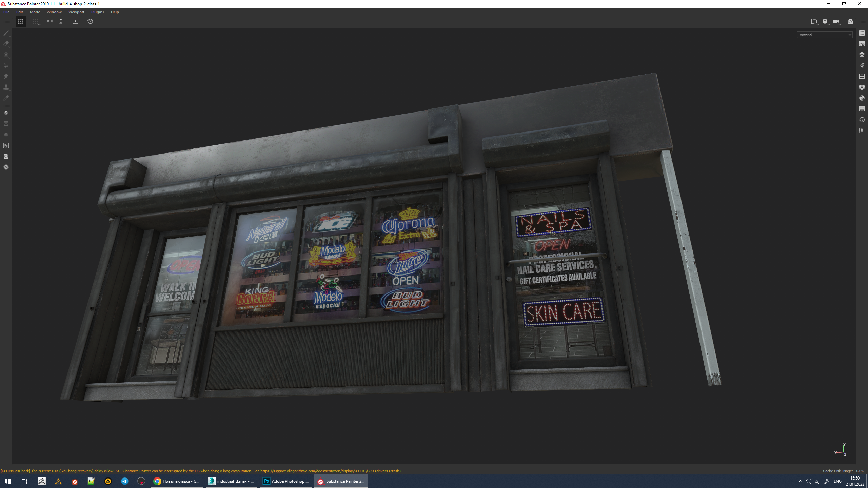This screenshot has height=488, width=868.
Task: Open the Display Settings panel icon
Action: (862, 87)
